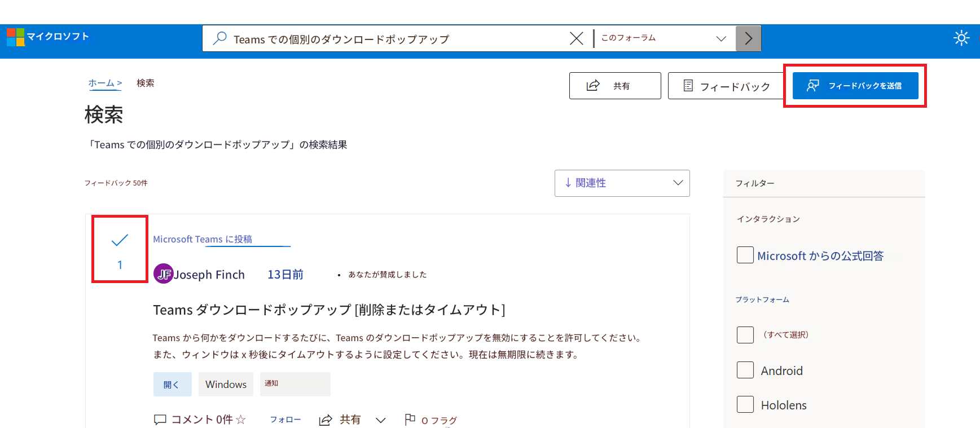Click 共有 under the post

tap(340, 420)
